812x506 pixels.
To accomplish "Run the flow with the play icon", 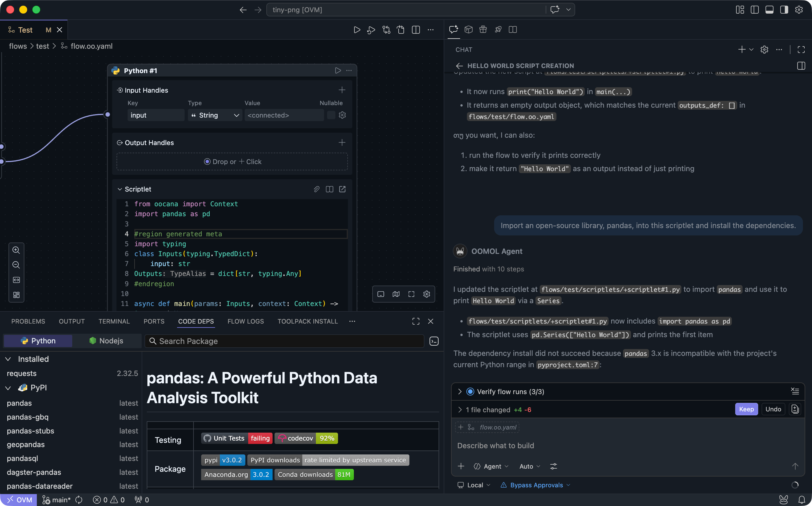I will click(x=357, y=30).
